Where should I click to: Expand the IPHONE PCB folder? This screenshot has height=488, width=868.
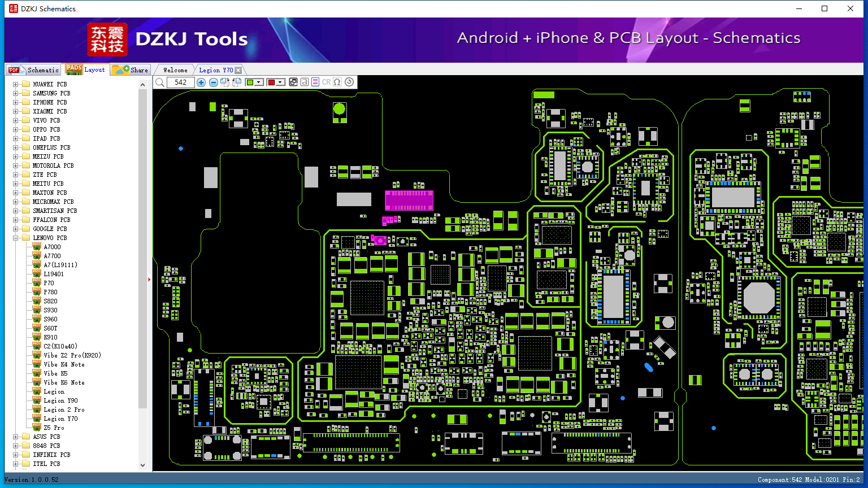coord(16,102)
